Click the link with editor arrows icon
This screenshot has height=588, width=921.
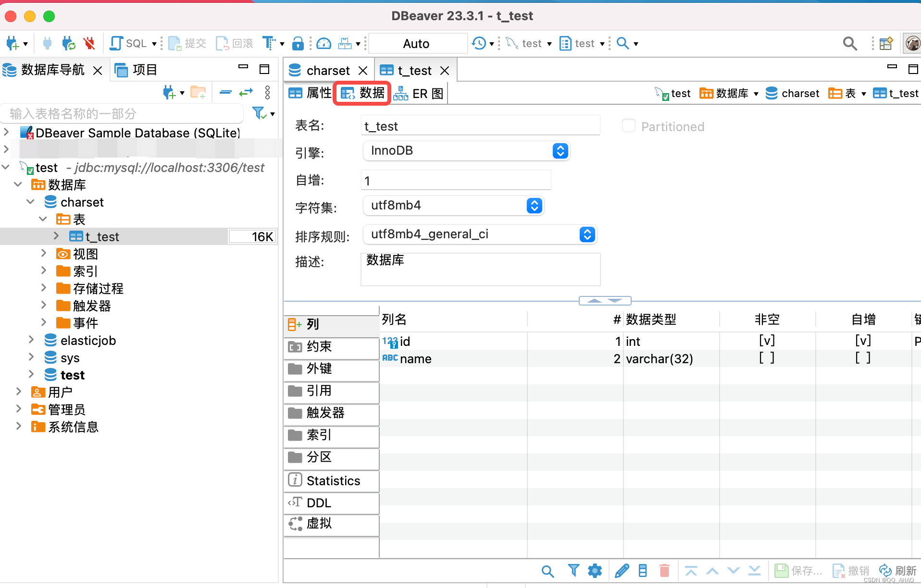point(246,92)
